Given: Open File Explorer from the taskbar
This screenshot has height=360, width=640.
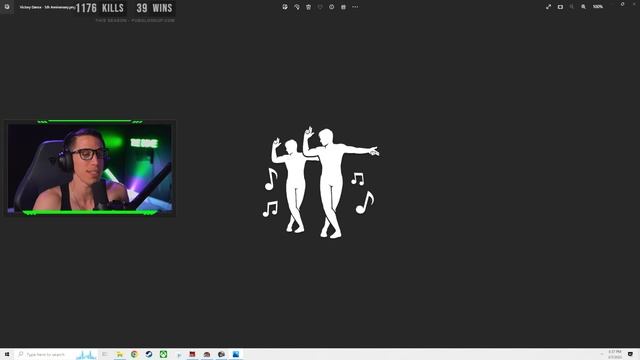Looking at the screenshot, I should coord(120,354).
